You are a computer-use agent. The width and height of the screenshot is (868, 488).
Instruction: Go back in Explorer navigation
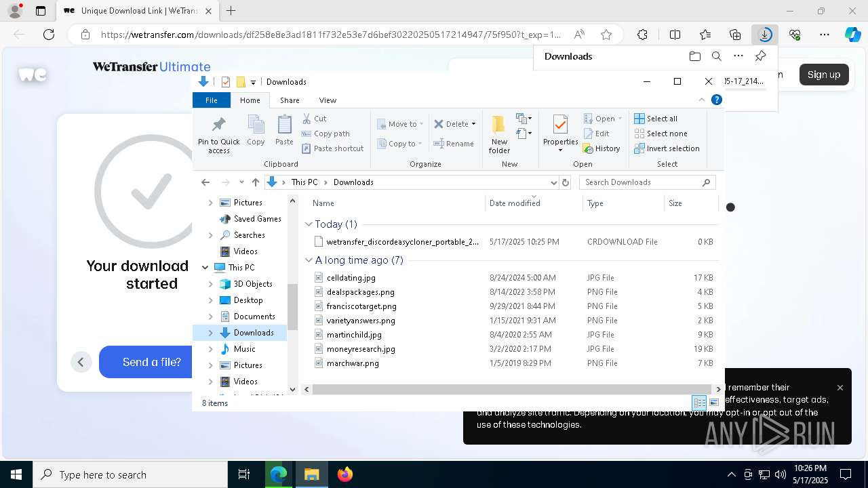coord(205,182)
